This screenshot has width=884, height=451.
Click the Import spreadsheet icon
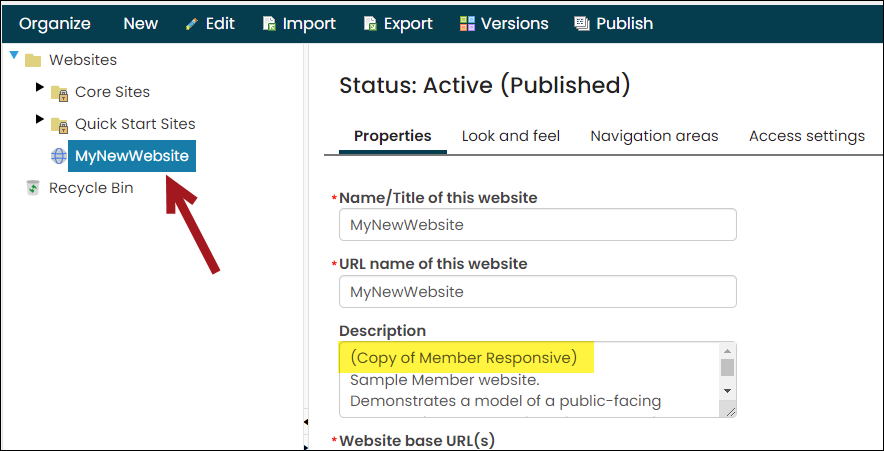(x=269, y=24)
